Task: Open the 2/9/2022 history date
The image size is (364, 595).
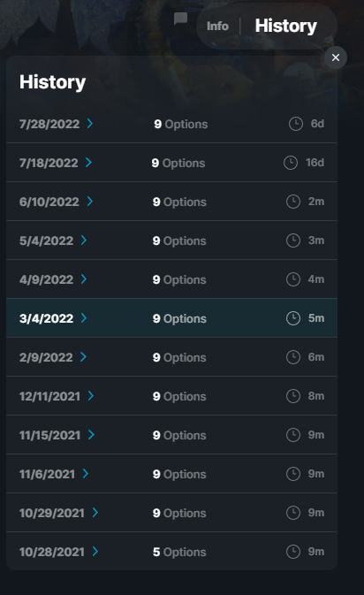Action: click(x=46, y=357)
